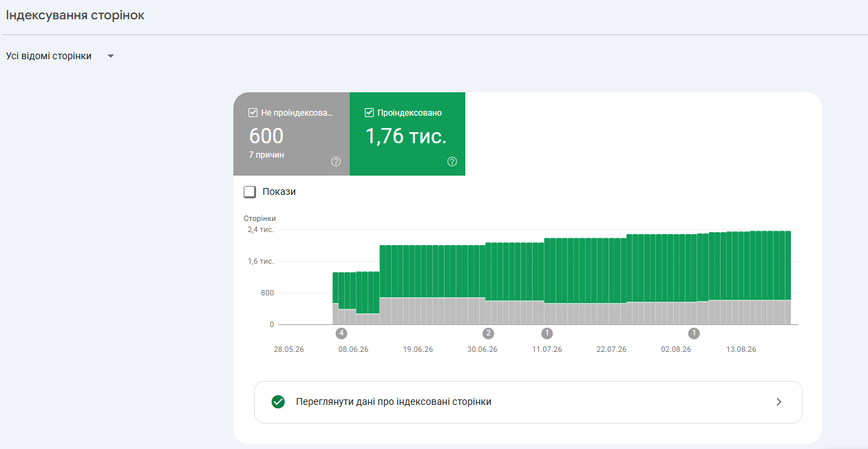The height and width of the screenshot is (449, 868).
Task: Select the gray Не проіндексовано 600 card
Action: (x=291, y=134)
